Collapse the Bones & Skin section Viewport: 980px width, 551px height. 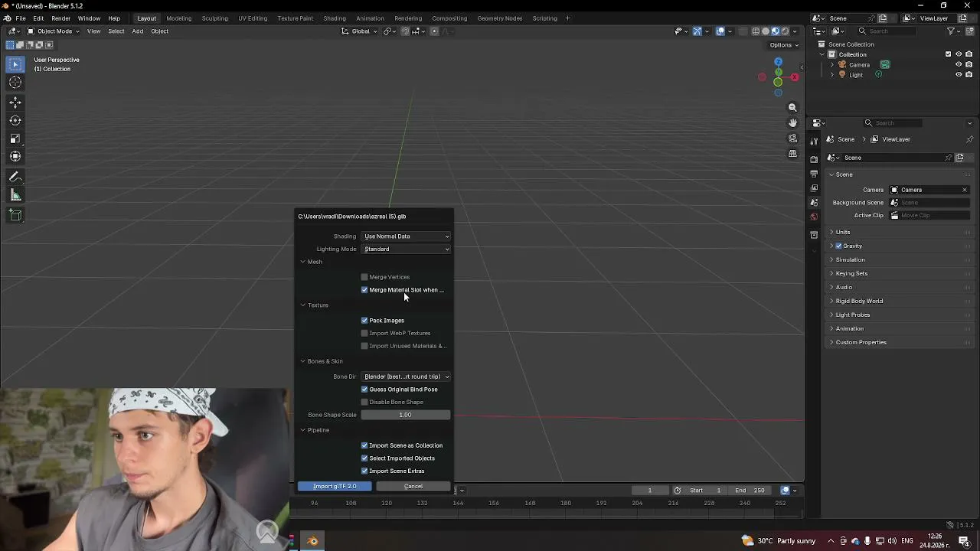point(302,361)
